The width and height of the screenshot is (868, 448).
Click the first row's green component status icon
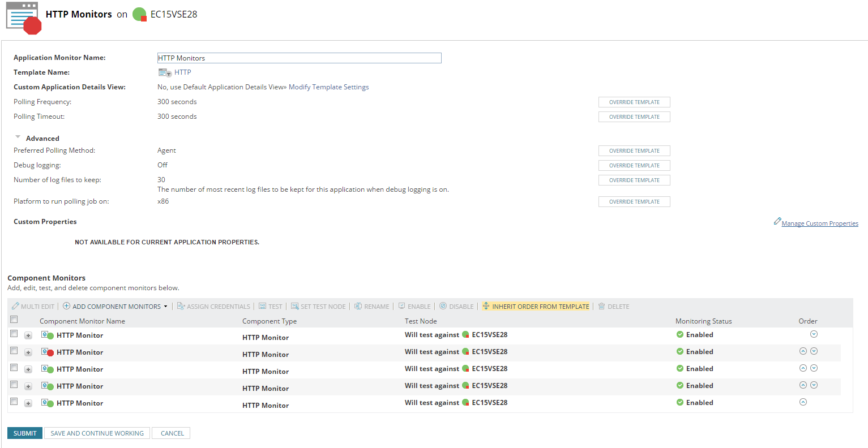tap(48, 335)
